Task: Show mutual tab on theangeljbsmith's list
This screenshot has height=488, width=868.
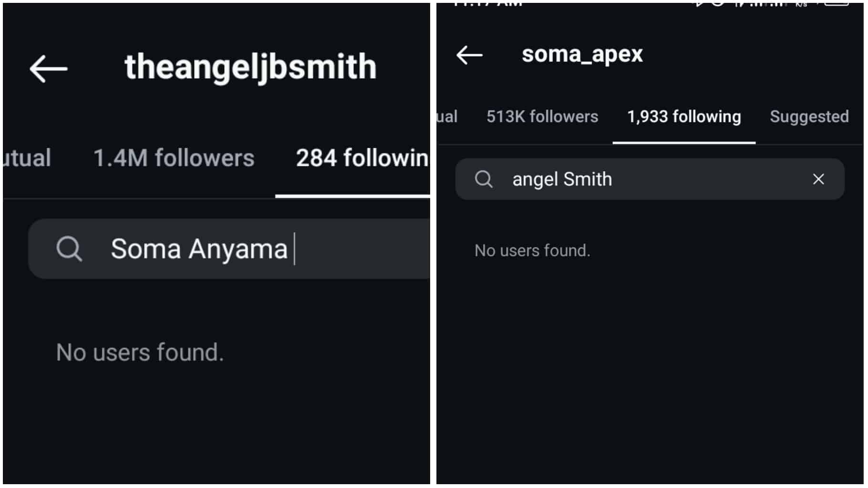Action: (27, 158)
